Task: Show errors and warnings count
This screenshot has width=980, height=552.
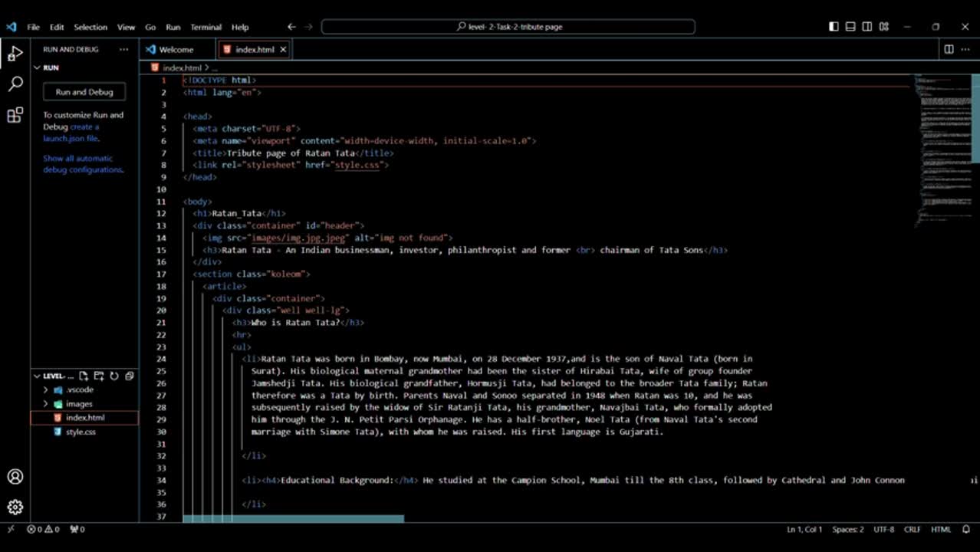Action: [x=44, y=529]
